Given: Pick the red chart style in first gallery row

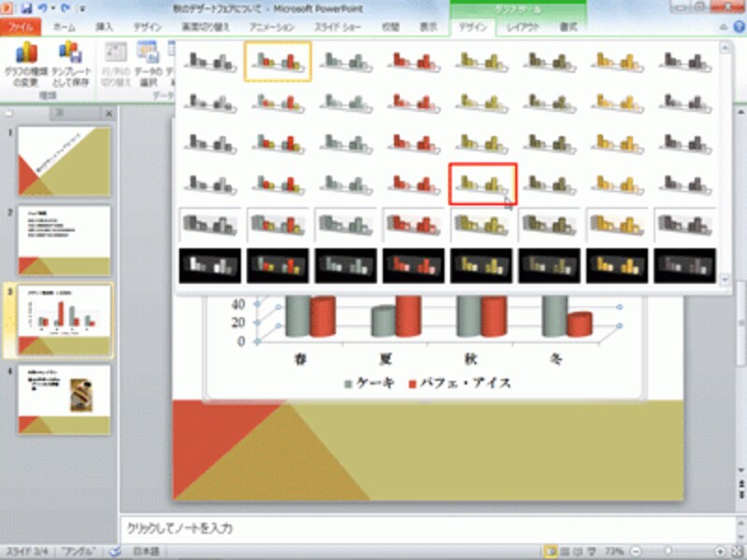Looking at the screenshot, I should point(414,62).
